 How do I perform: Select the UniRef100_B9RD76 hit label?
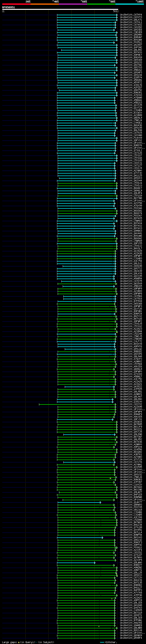[131, 146]
